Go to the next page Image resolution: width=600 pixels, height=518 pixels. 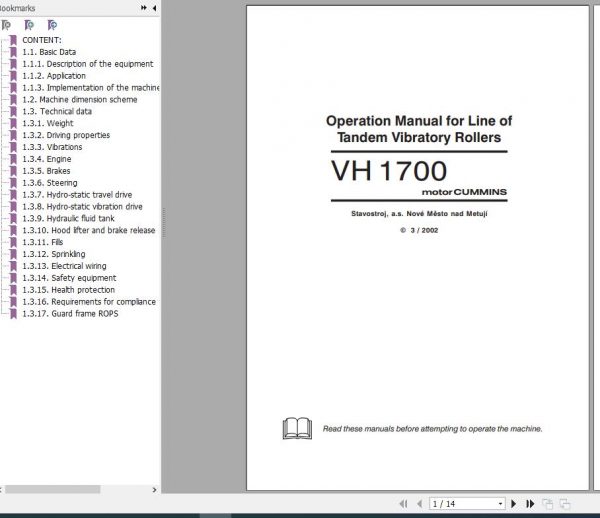click(514, 504)
